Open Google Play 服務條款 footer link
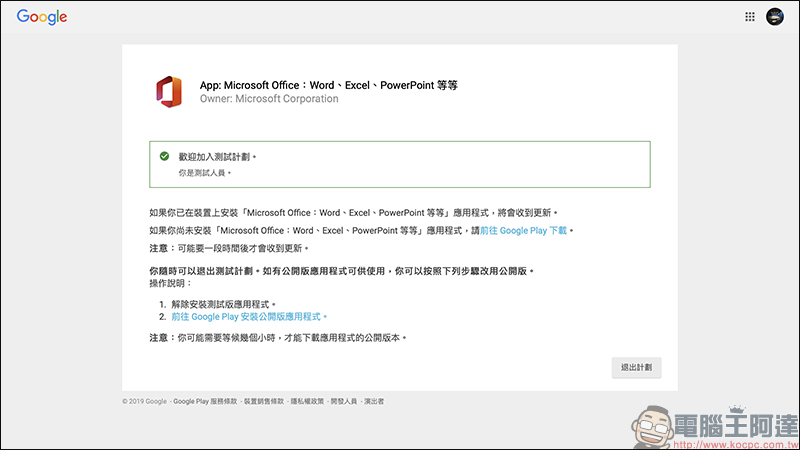This screenshot has height=450, width=800. (x=205, y=402)
